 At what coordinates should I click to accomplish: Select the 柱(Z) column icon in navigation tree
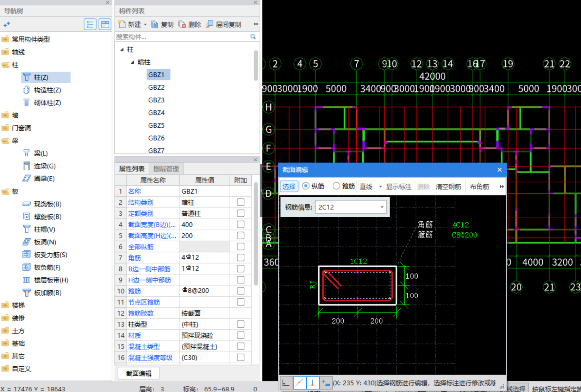tap(26, 77)
